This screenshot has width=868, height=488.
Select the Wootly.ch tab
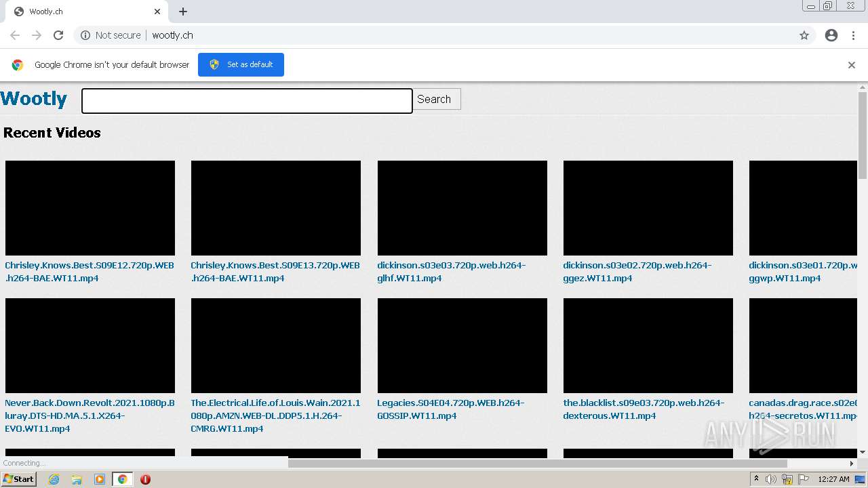coord(87,12)
